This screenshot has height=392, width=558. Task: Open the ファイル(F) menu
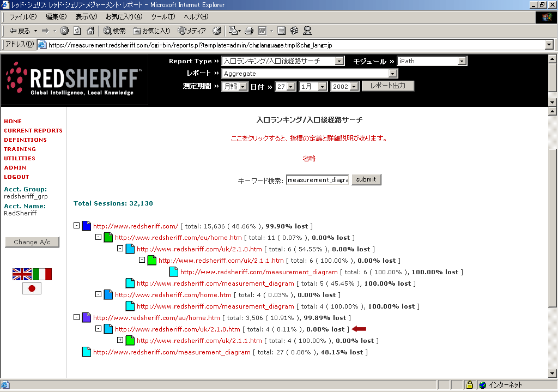23,17
